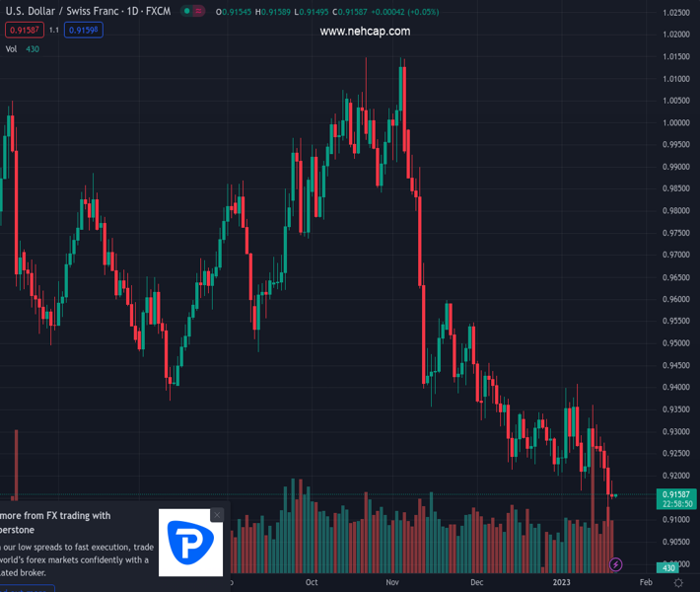Click the Oct label on time axis
This screenshot has width=700, height=592.
[312, 583]
